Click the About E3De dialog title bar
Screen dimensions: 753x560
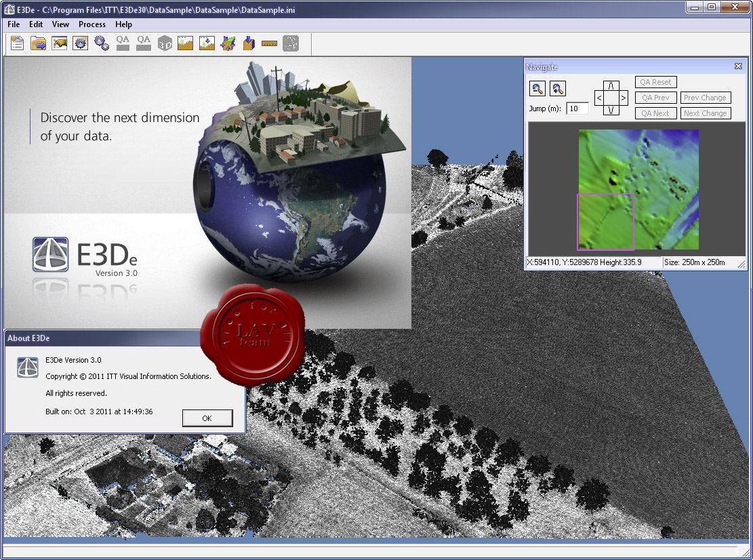(x=103, y=338)
